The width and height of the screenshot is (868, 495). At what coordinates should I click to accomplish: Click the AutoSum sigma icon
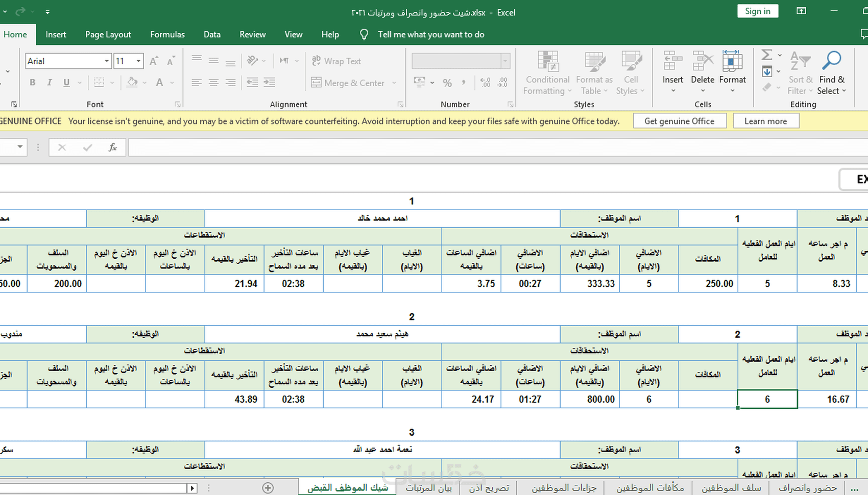pyautogui.click(x=766, y=55)
